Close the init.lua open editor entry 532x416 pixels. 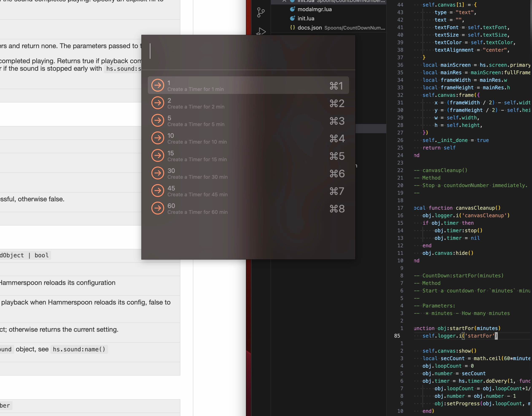[x=284, y=1]
